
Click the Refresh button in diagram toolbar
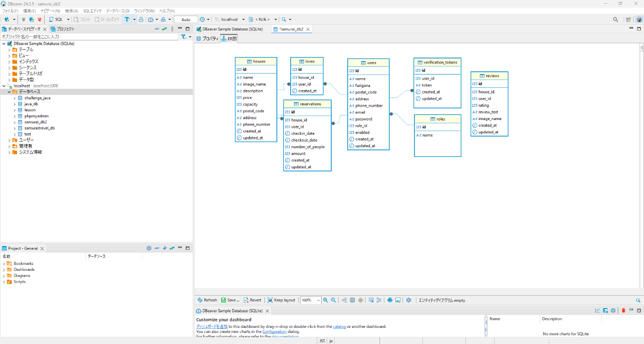tap(207, 300)
